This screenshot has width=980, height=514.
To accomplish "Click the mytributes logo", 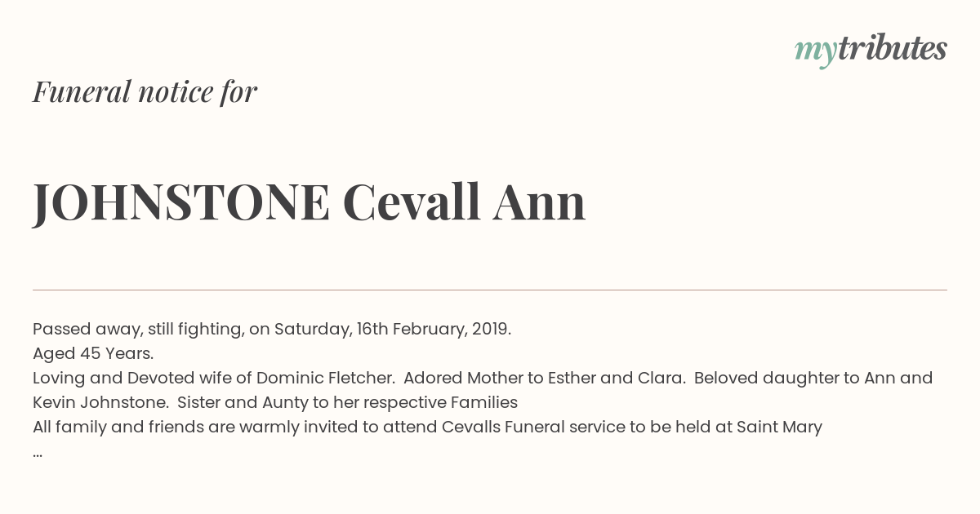I will coord(871,50).
